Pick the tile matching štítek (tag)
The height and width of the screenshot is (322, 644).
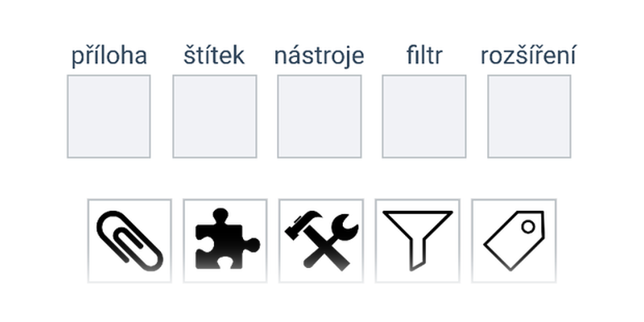[x=514, y=241]
